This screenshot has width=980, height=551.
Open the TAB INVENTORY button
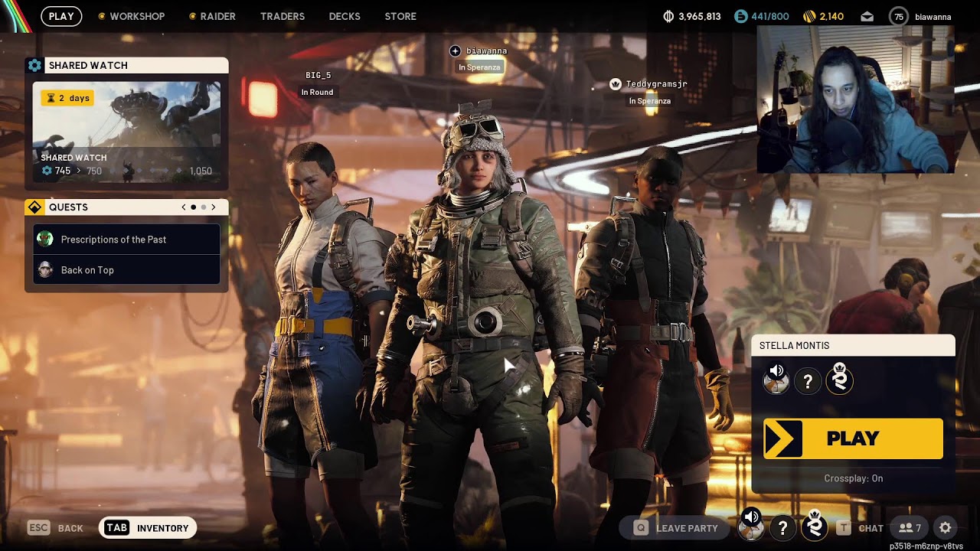coord(148,528)
